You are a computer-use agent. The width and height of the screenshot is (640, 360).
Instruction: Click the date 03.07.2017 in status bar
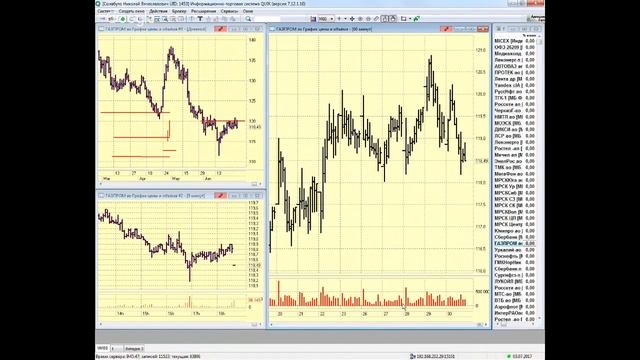click(522, 356)
